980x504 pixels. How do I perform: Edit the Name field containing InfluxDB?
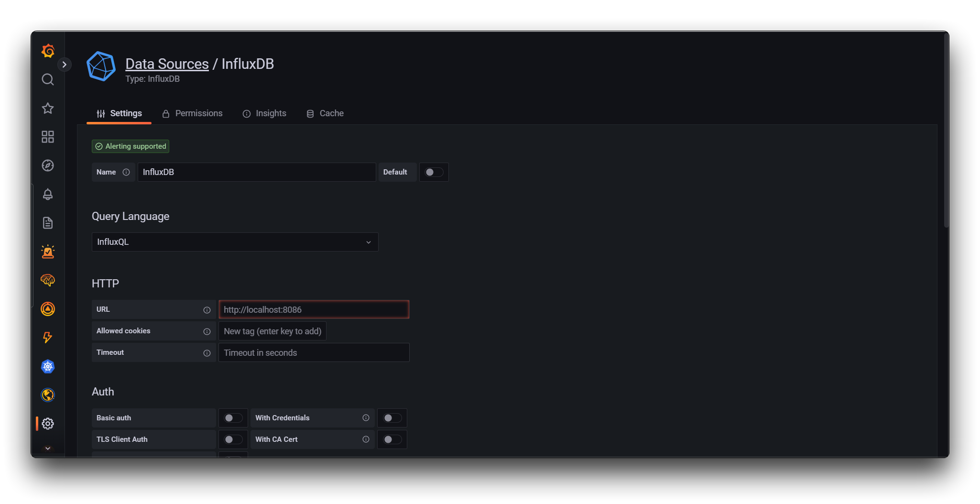point(257,172)
